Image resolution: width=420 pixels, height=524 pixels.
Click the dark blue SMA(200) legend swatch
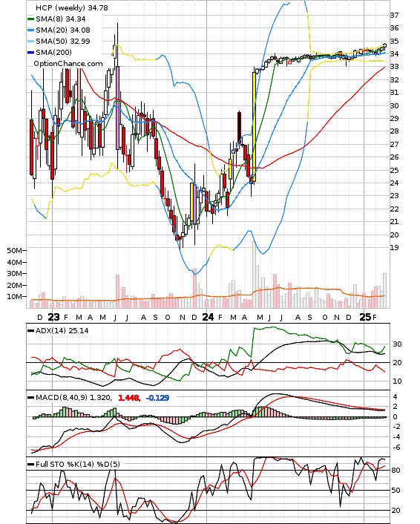pyautogui.click(x=30, y=52)
